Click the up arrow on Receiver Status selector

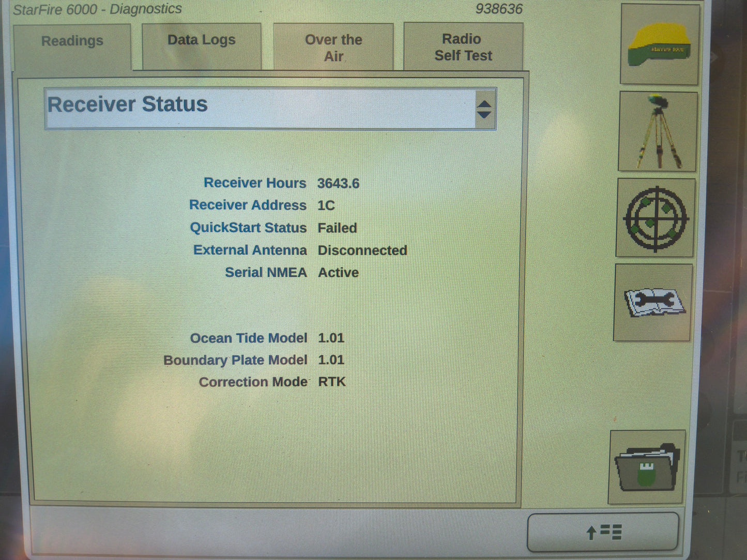484,103
